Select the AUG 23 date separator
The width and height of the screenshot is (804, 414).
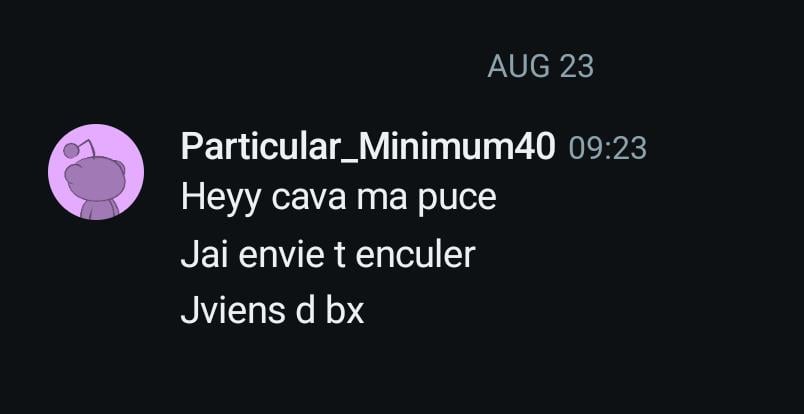540,67
